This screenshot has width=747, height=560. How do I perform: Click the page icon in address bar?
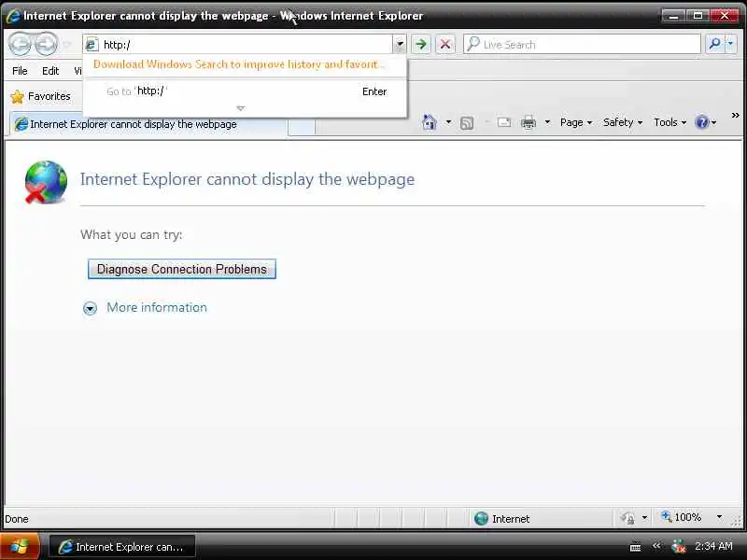[x=91, y=45]
